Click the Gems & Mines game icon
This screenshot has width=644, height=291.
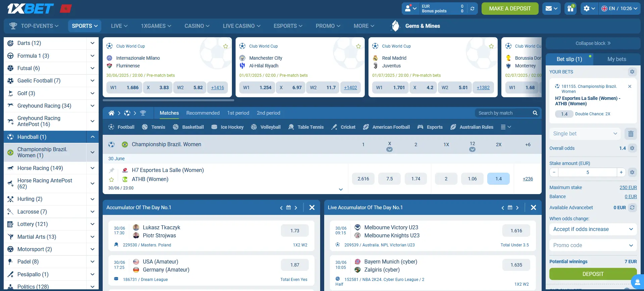(396, 26)
